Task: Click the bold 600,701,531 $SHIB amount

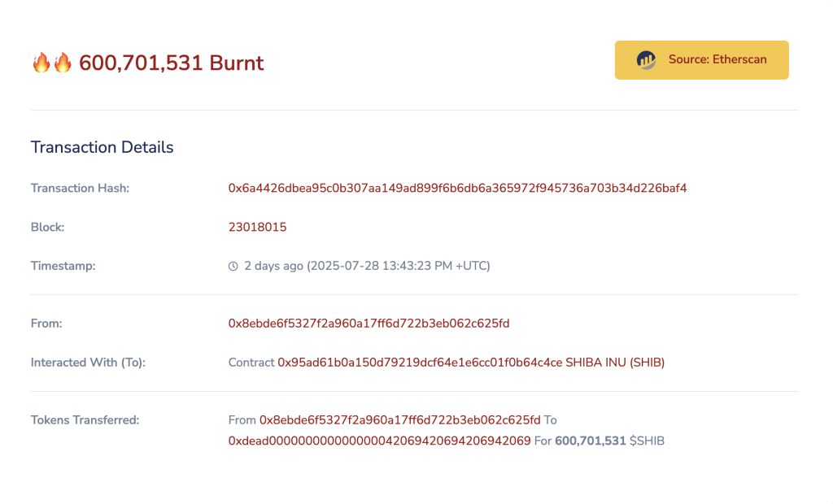Action: 589,441
